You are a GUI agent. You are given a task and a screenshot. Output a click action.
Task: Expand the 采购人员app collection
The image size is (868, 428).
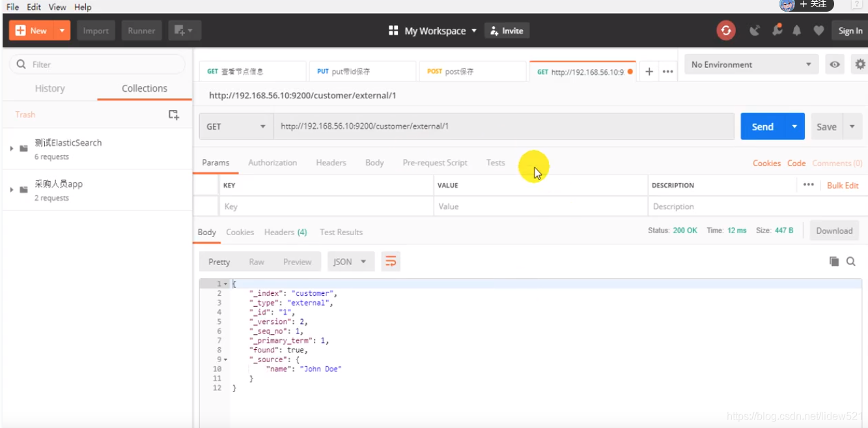[x=12, y=190]
